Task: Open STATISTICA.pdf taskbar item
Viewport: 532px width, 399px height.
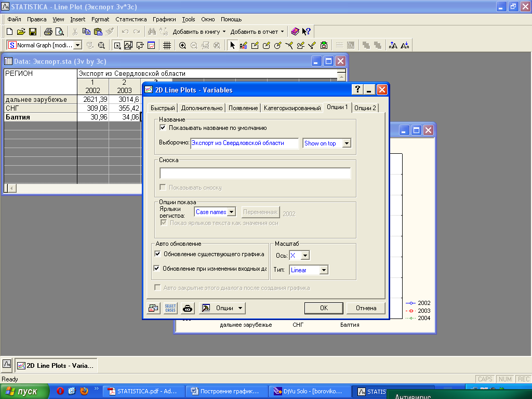Action: [x=144, y=391]
